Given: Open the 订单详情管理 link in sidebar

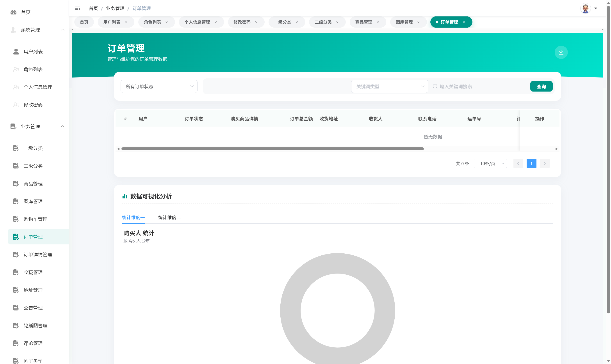Looking at the screenshot, I should point(38,254).
